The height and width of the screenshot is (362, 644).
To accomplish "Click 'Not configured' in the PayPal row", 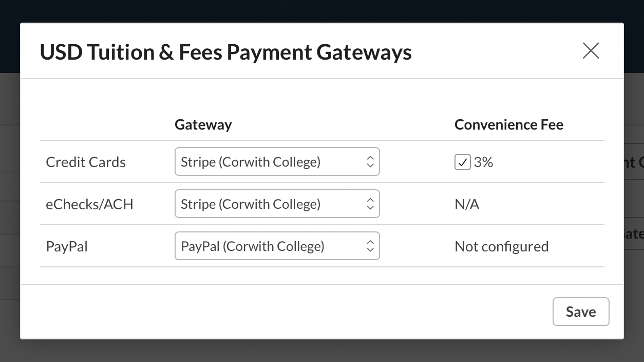I will 501,246.
